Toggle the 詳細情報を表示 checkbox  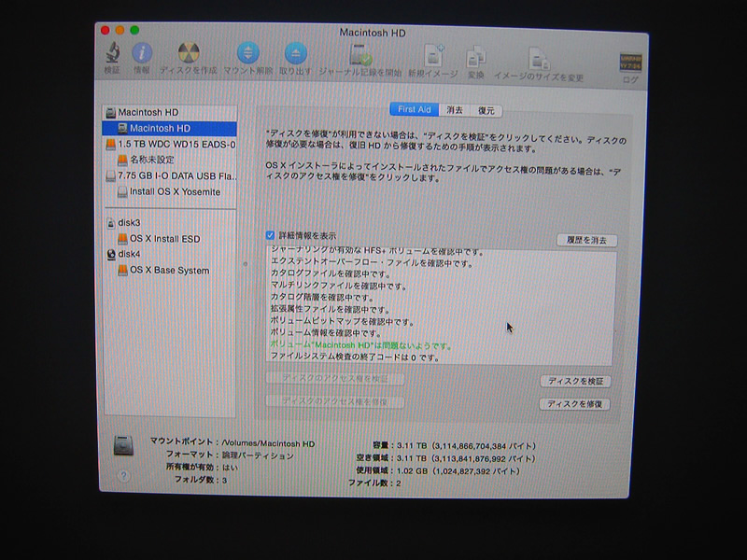[270, 235]
